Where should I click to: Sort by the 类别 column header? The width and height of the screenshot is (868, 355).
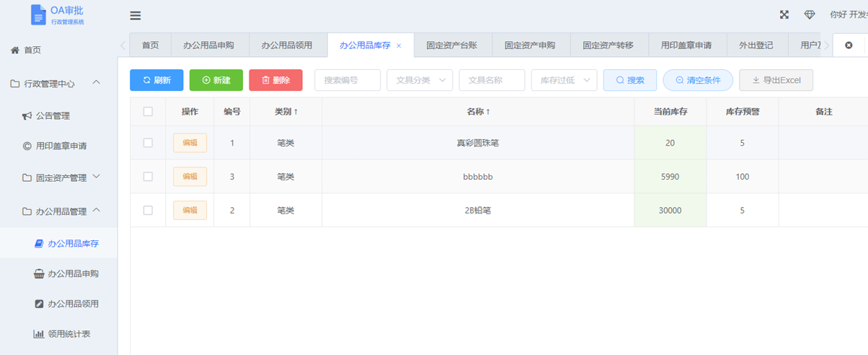[286, 112]
